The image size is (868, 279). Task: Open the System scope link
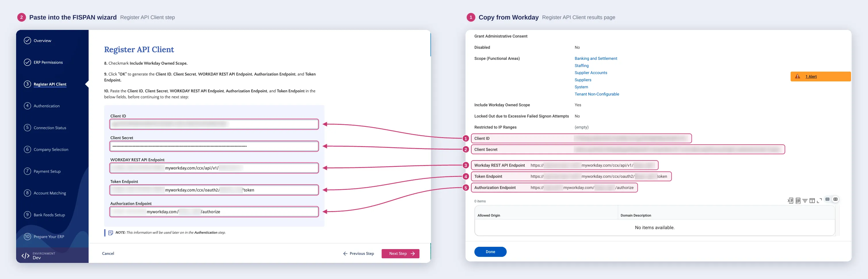[x=581, y=87]
